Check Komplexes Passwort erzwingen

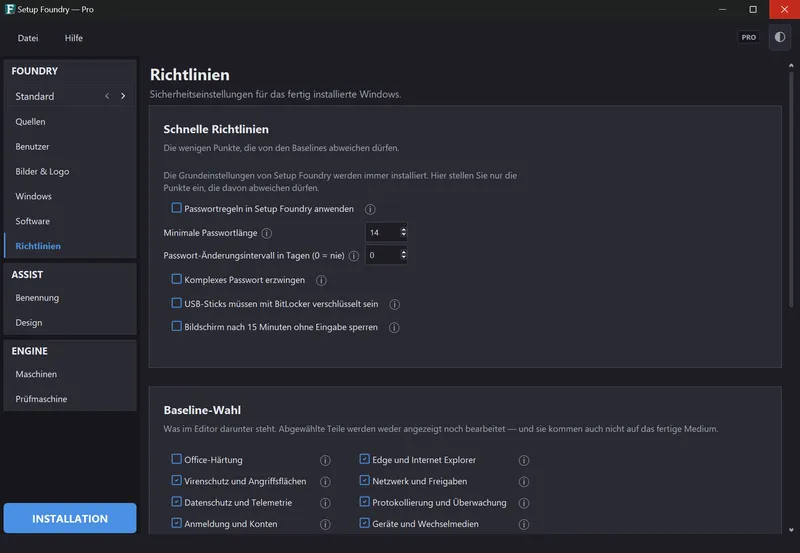177,279
